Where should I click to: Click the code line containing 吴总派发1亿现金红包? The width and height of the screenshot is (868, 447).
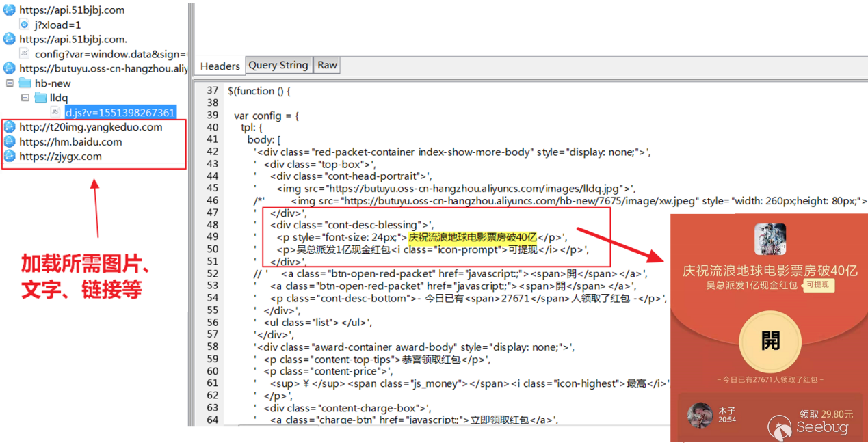(x=421, y=249)
